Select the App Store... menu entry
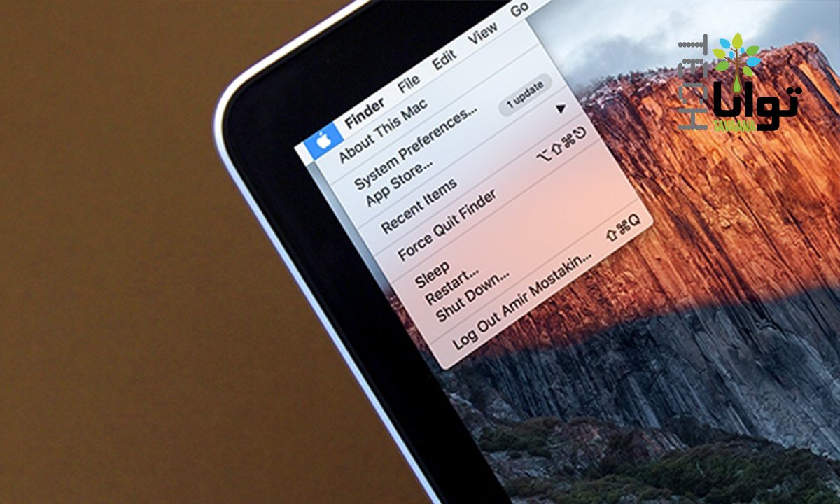The width and height of the screenshot is (840, 504). [400, 183]
